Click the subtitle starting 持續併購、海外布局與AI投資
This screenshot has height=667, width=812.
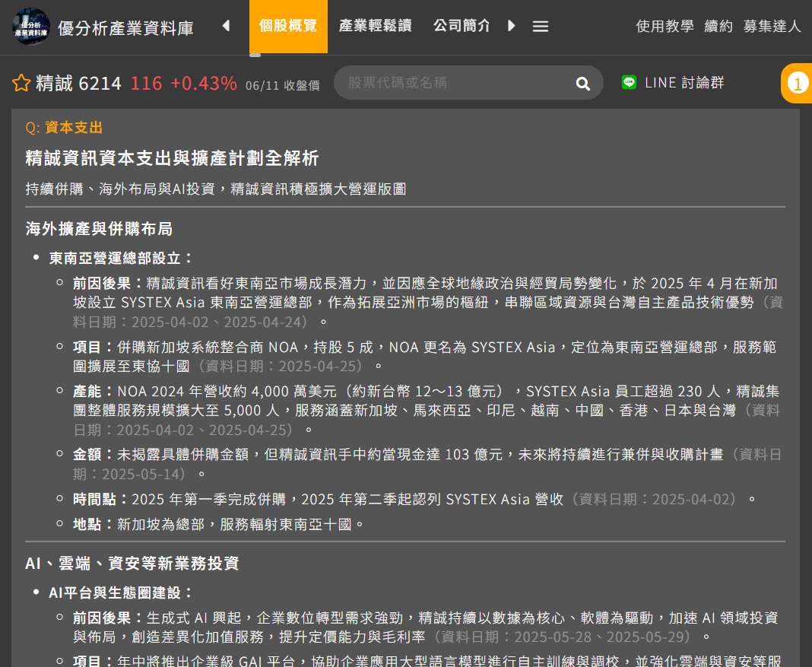point(216,189)
